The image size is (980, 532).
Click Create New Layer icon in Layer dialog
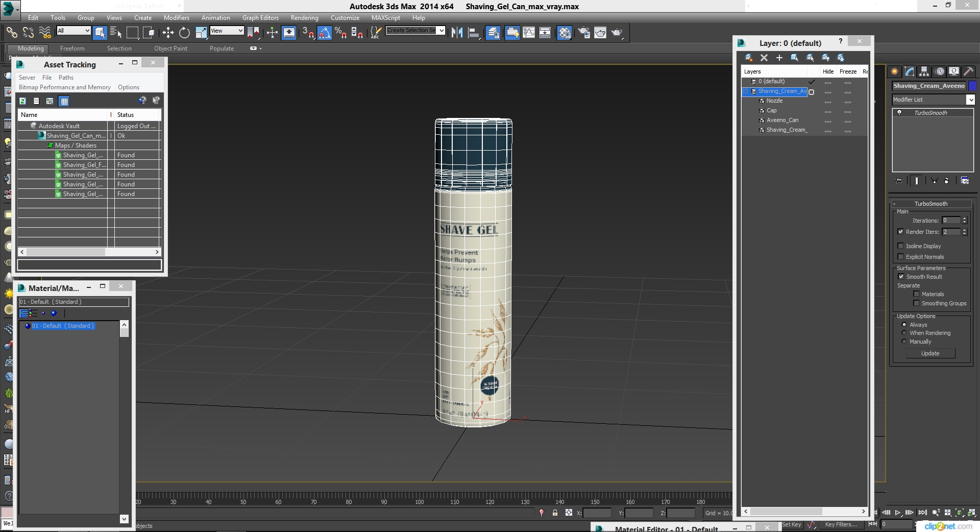pyautogui.click(x=749, y=58)
